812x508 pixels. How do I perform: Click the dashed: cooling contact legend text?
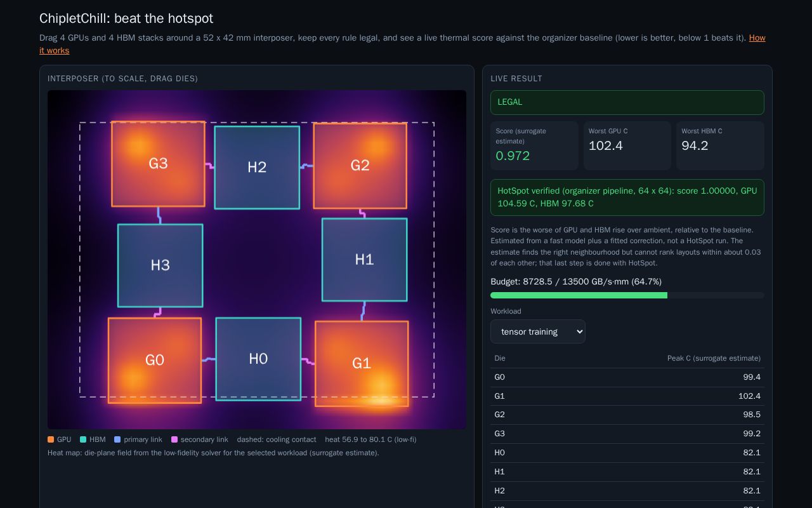[277, 439]
